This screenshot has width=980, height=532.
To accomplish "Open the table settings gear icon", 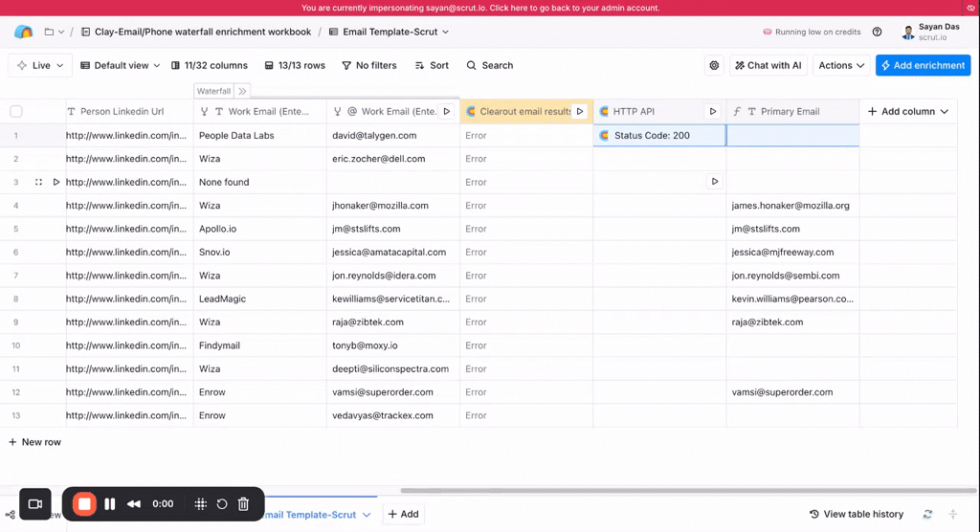I will click(714, 66).
